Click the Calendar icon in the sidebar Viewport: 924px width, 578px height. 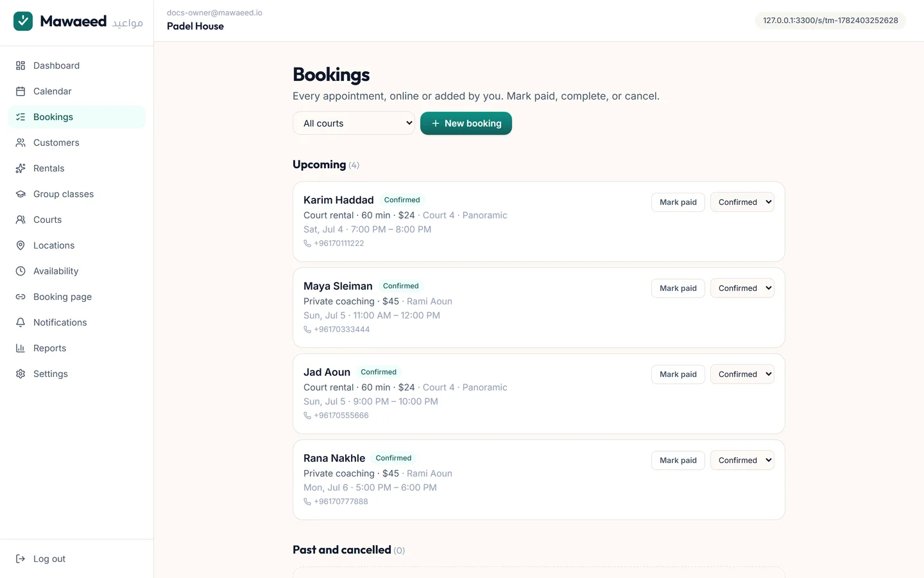point(21,91)
